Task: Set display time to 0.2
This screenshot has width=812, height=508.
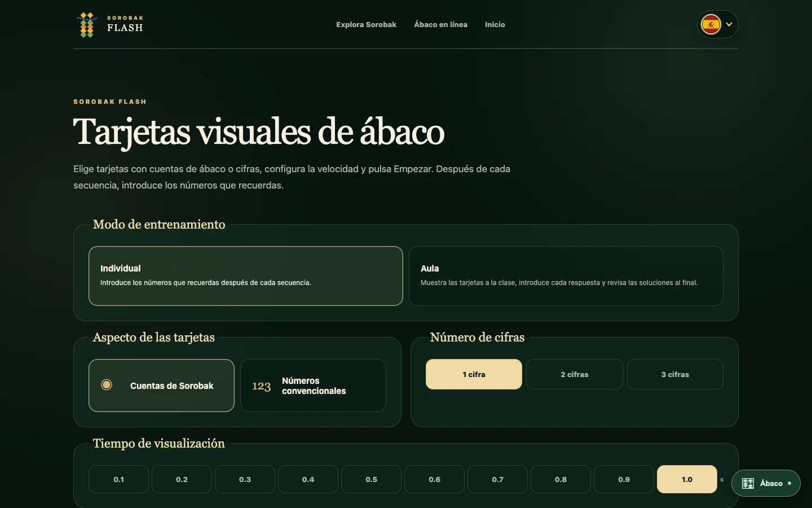Action: click(182, 479)
